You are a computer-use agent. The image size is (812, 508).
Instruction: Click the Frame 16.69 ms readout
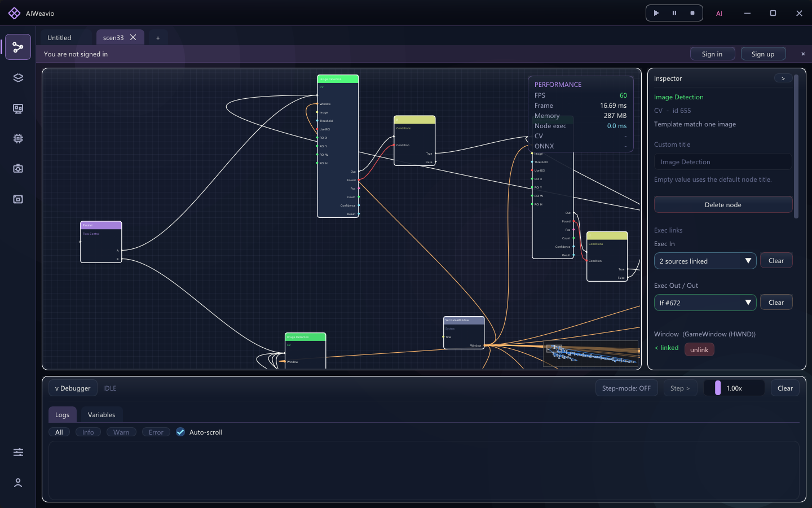tap(580, 106)
